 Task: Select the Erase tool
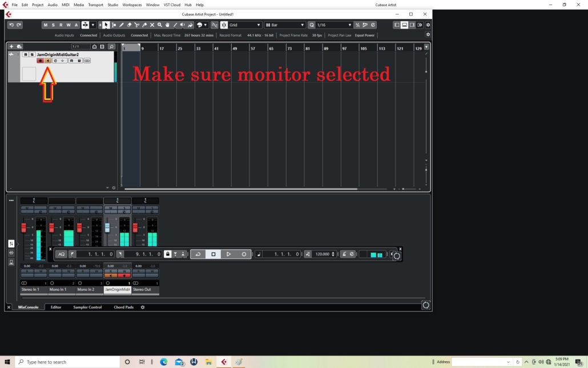(x=130, y=25)
